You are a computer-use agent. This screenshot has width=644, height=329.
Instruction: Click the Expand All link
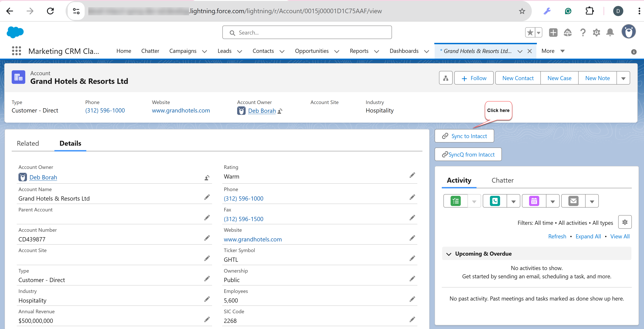pos(588,237)
